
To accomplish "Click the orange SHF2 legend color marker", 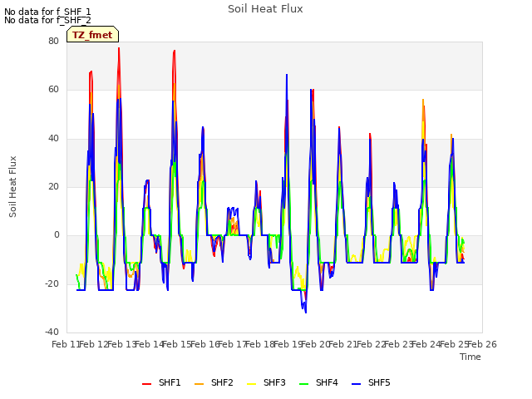I will (199, 384).
